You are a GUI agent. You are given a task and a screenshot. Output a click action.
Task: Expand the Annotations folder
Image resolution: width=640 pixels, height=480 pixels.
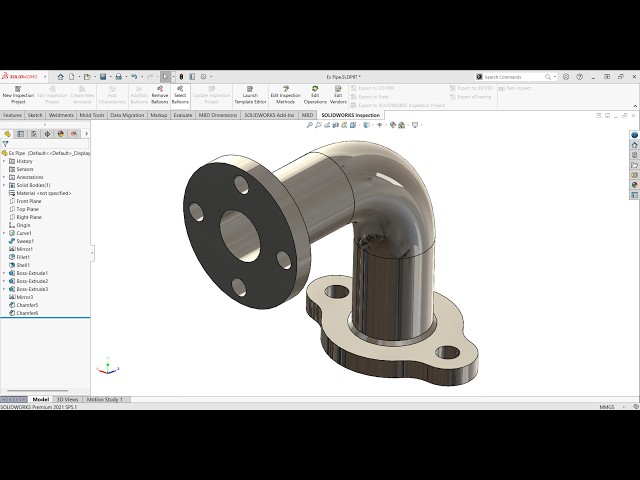(4, 177)
